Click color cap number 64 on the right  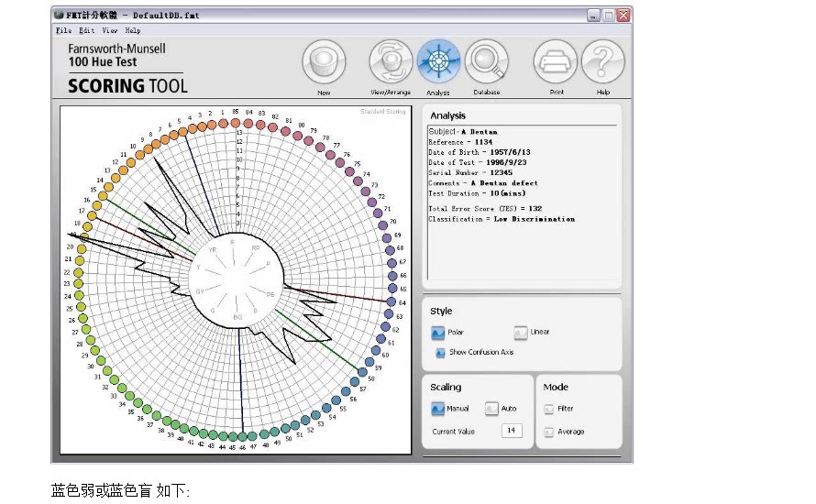pos(391,301)
